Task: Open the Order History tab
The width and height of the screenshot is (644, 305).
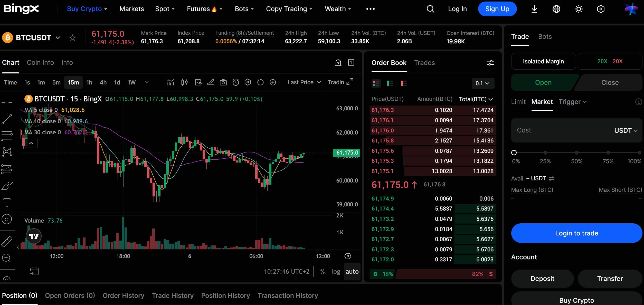Action: pos(123,296)
